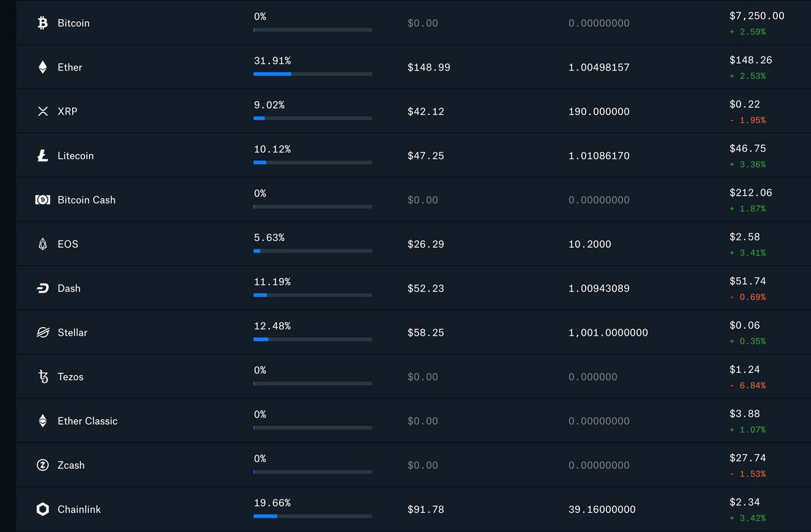
Task: Click the 9.02% allocation percentage
Action: (269, 105)
